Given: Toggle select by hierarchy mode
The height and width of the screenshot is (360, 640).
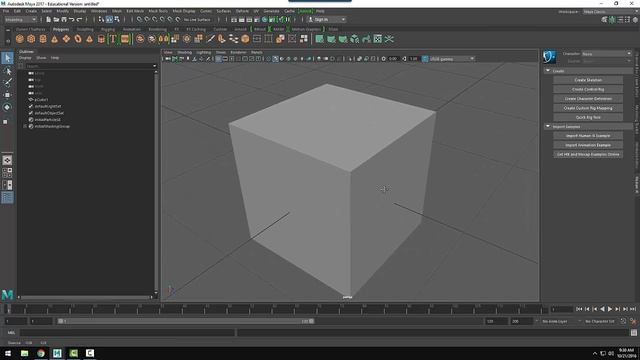Looking at the screenshot, I should (102, 19).
